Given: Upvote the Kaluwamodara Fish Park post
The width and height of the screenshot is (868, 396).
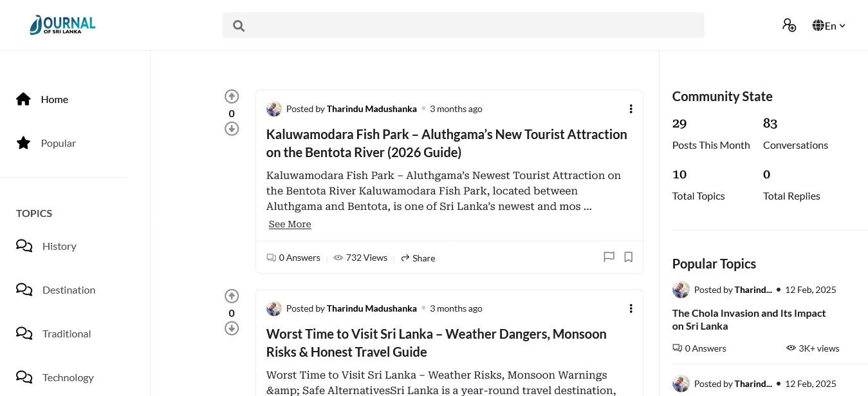Looking at the screenshot, I should (232, 97).
